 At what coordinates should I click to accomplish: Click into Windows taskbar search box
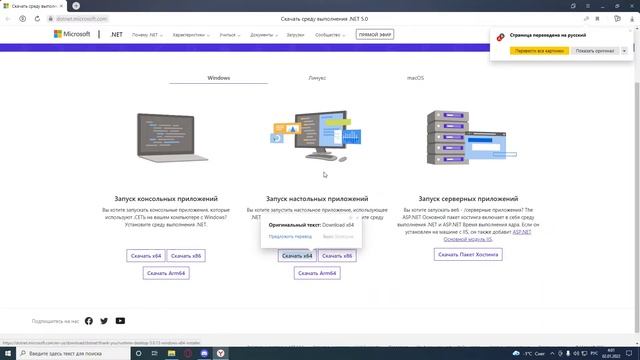[73, 353]
